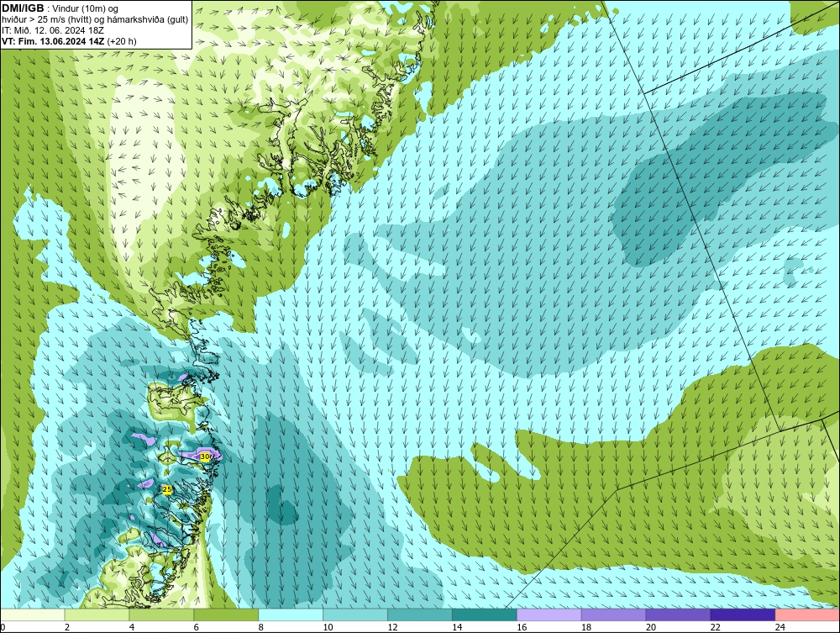Click the 0-2 m/s palest legend swatch
Screen dimensions: 840x633
[33, 615]
